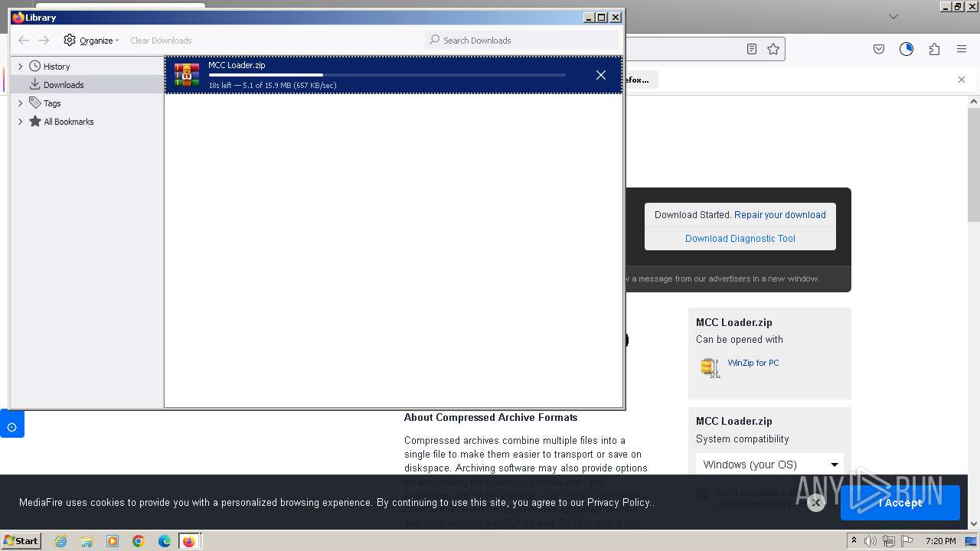Viewport: 980px width, 551px height.
Task: Open the network tray icon
Action: pyautogui.click(x=889, y=541)
